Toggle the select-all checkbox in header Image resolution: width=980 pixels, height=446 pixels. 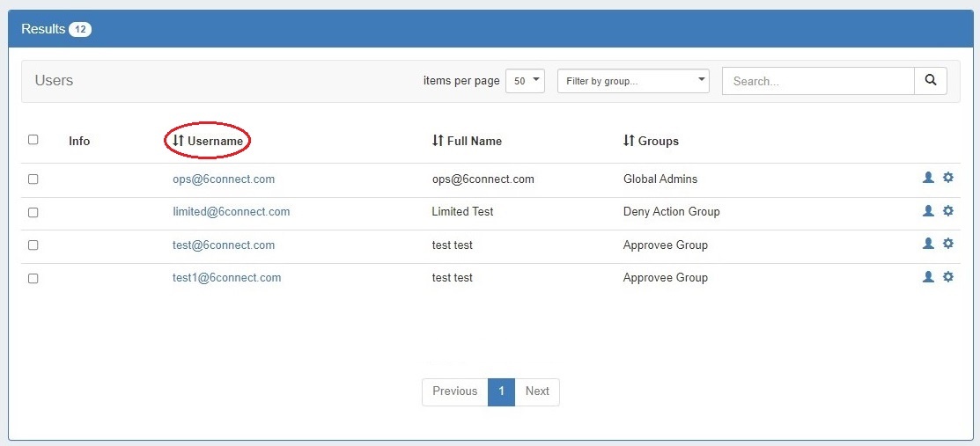click(33, 140)
